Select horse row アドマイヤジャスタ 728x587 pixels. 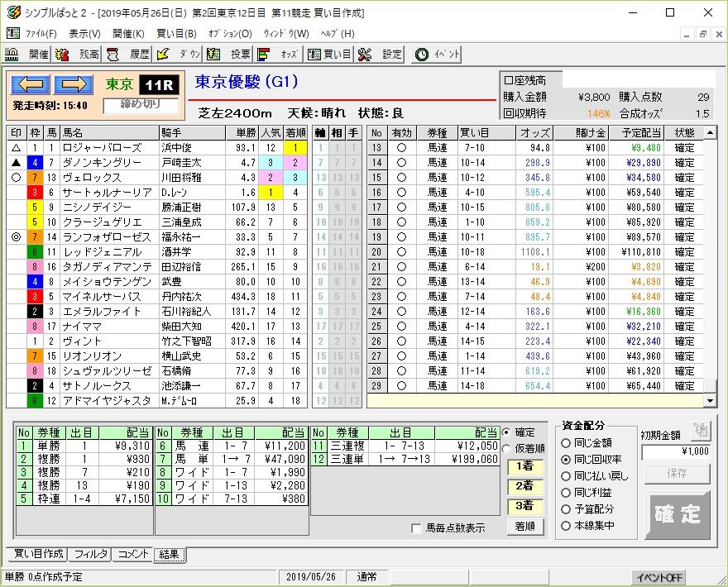point(156,400)
